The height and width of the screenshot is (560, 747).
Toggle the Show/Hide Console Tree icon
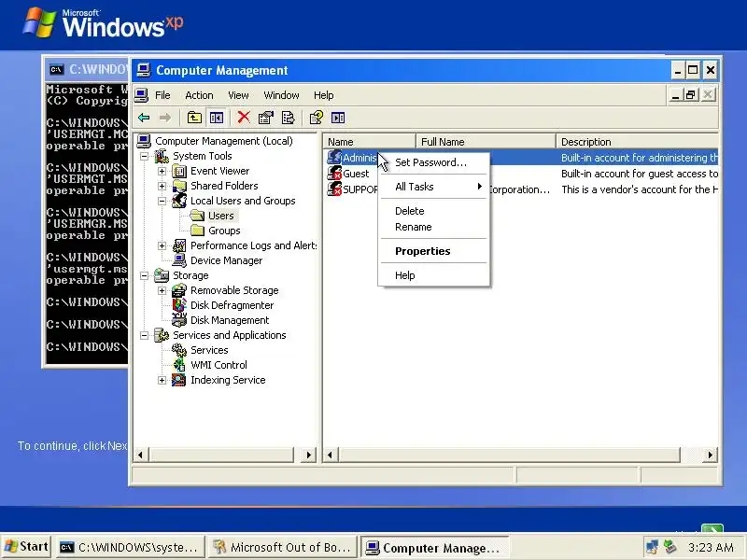point(217,118)
